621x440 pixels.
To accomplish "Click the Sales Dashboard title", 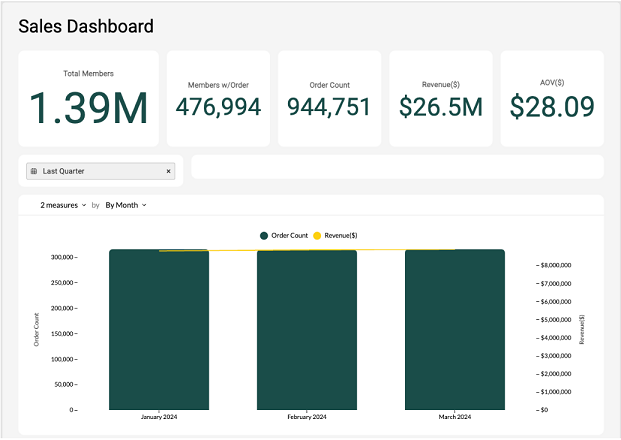I will pos(86,27).
